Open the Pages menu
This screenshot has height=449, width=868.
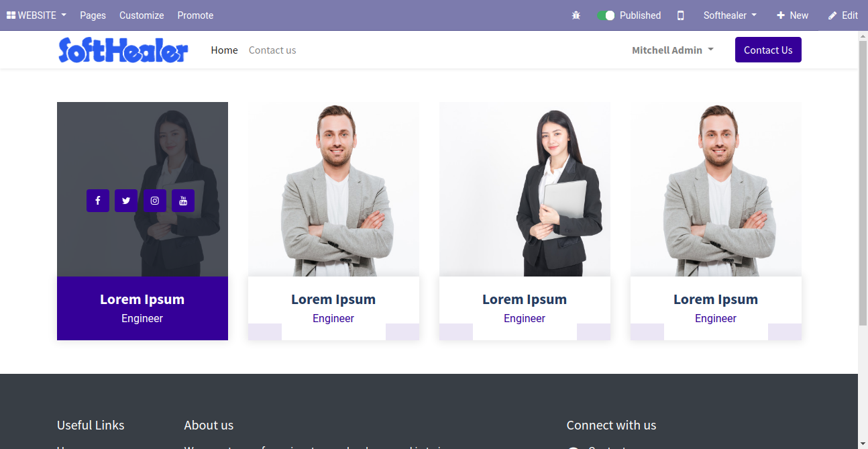click(93, 15)
